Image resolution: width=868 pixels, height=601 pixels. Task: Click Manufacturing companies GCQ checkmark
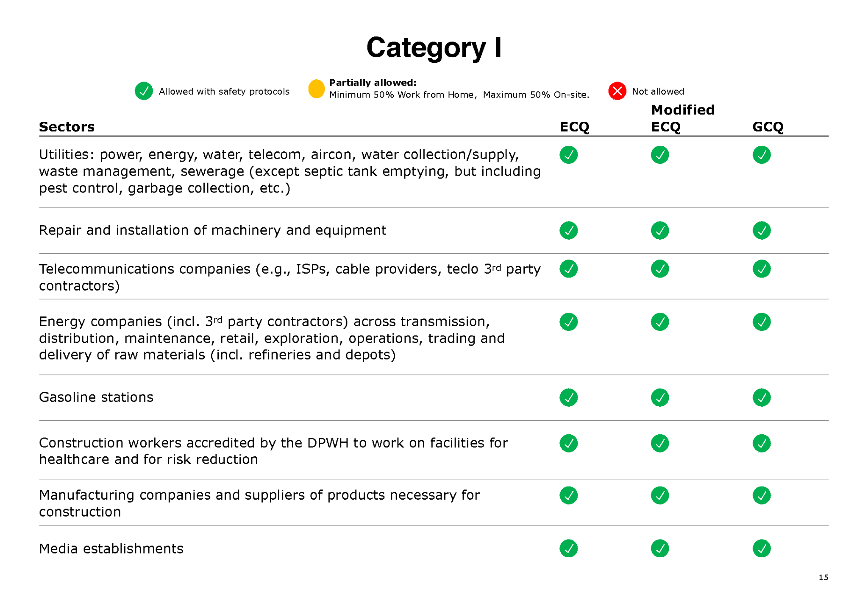point(761,495)
